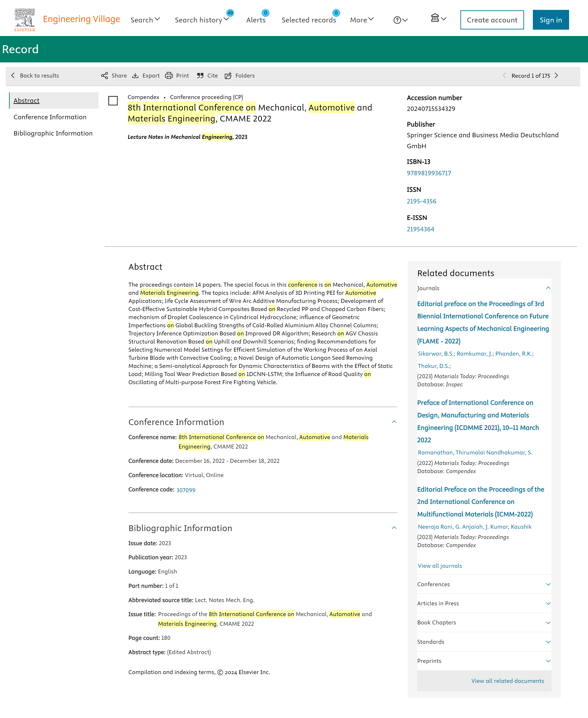Click Alerts count badge
This screenshot has width=588, height=718.
(x=266, y=13)
